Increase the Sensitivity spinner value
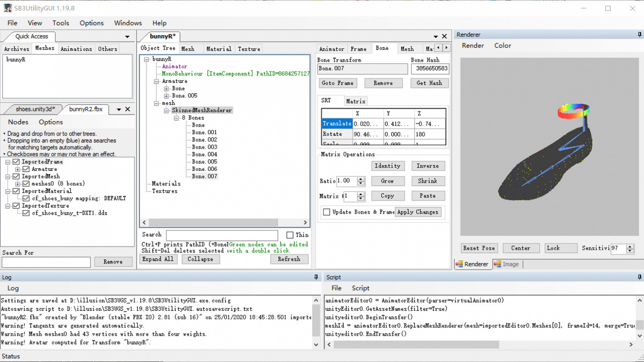This screenshot has width=644, height=362. (x=630, y=246)
